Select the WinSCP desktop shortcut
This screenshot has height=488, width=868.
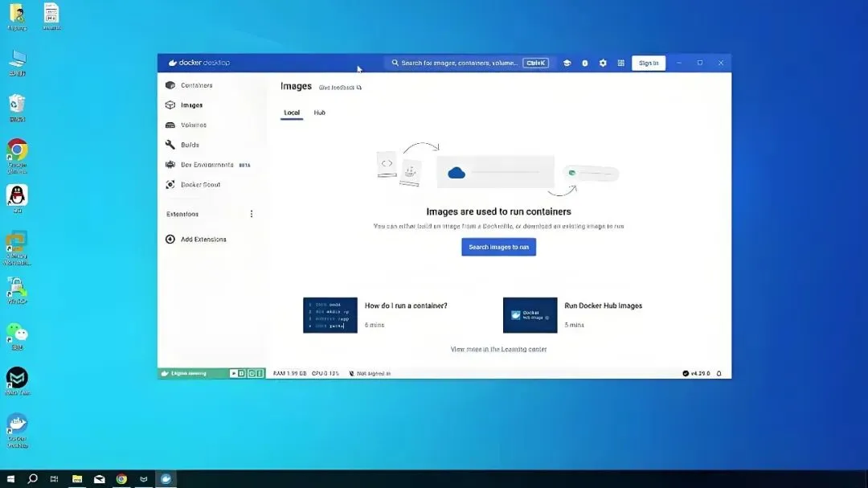point(17,291)
